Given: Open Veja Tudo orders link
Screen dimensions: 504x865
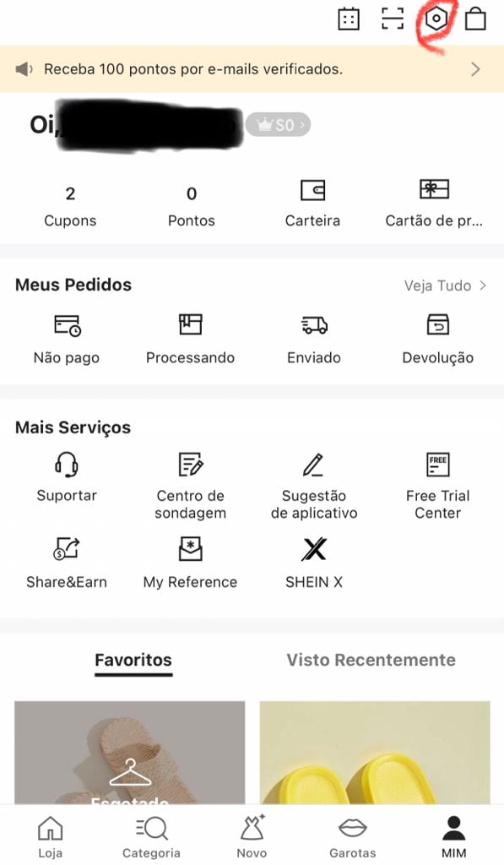Looking at the screenshot, I should pos(446,286).
